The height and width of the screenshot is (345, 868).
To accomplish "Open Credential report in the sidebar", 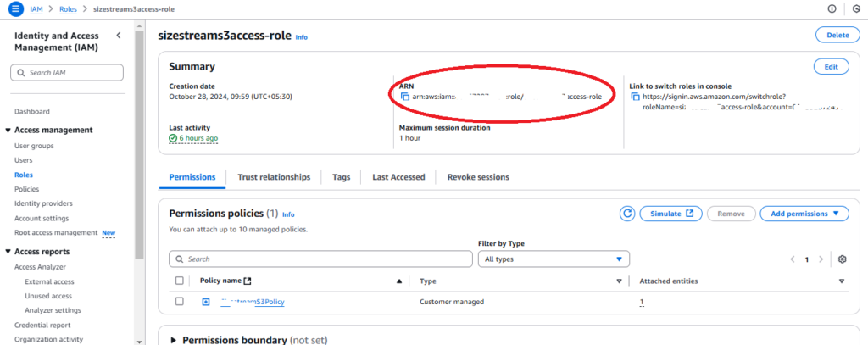I will pos(42,325).
